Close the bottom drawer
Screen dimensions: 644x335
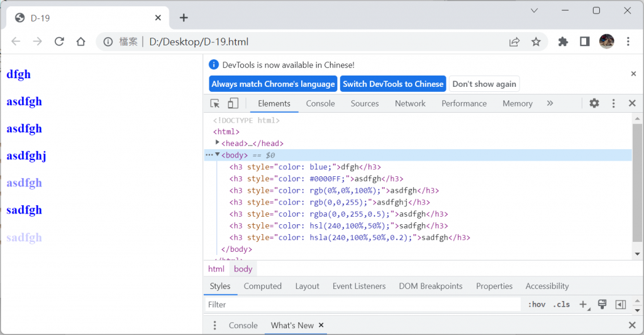(x=632, y=326)
